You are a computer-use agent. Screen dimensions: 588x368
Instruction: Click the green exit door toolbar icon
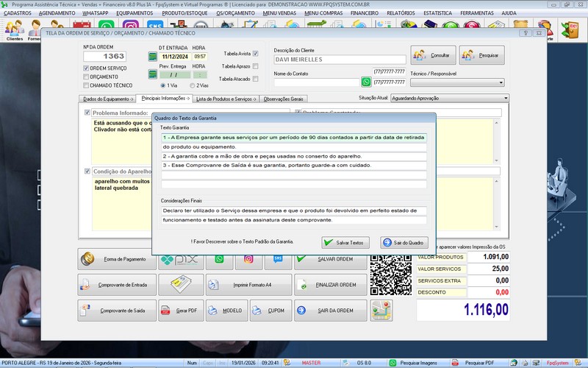click(x=570, y=30)
